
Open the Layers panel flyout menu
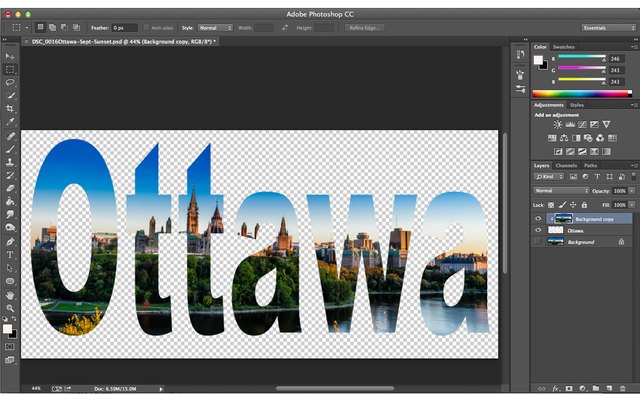pos(634,165)
